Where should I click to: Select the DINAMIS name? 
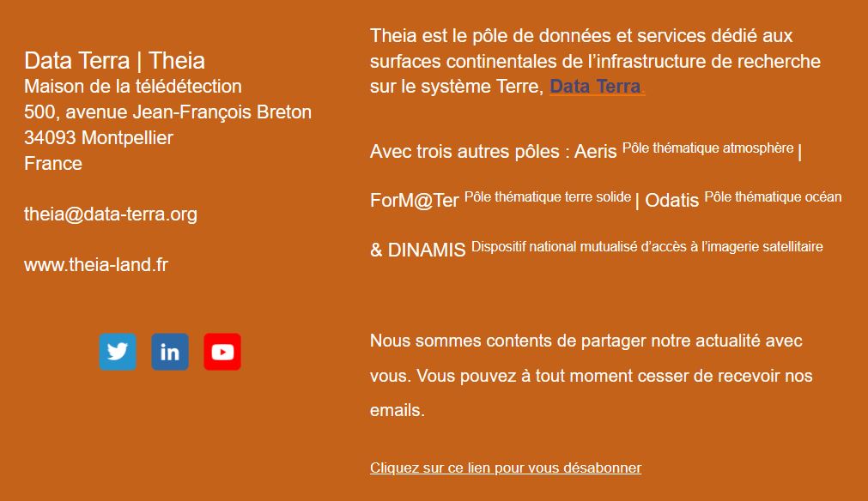426,250
